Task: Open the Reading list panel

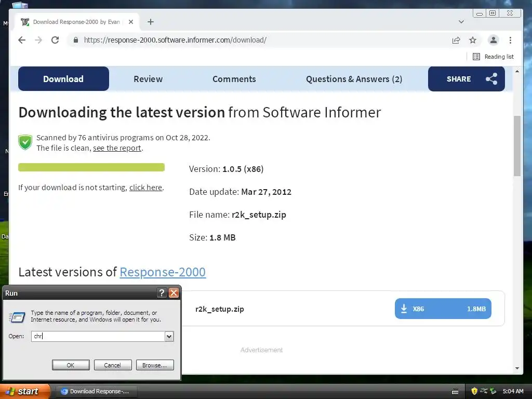Action: pyautogui.click(x=494, y=57)
